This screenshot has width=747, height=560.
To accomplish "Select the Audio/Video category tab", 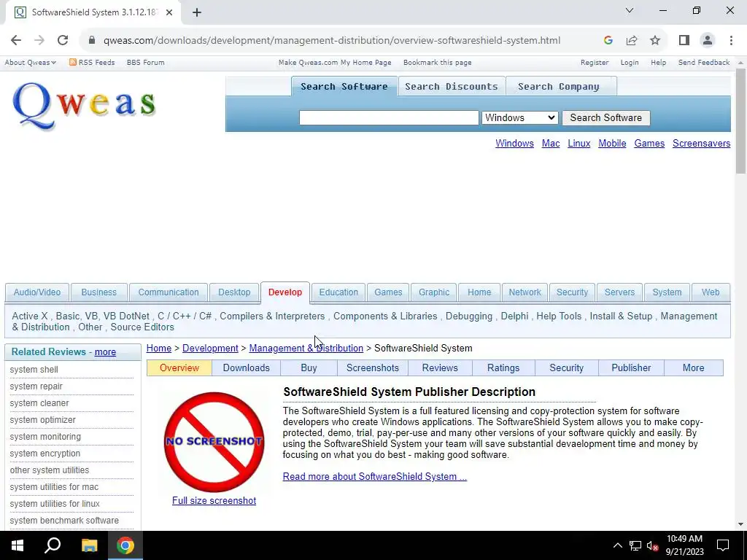I will click(x=37, y=292).
